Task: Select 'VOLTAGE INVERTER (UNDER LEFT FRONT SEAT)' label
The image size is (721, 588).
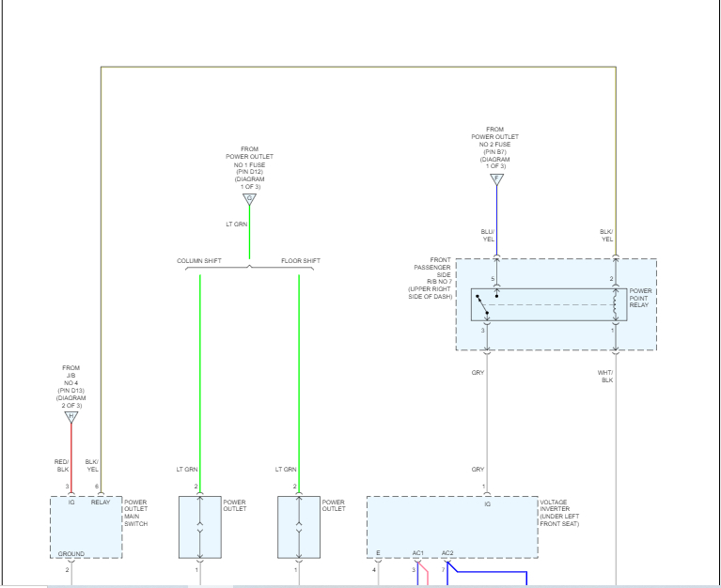Action: 559,513
